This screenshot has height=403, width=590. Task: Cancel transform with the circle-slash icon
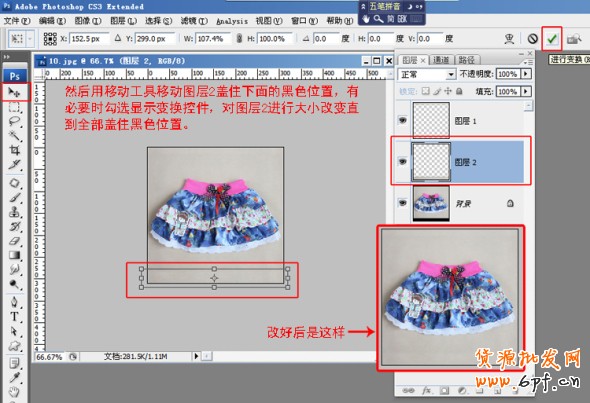(x=532, y=38)
